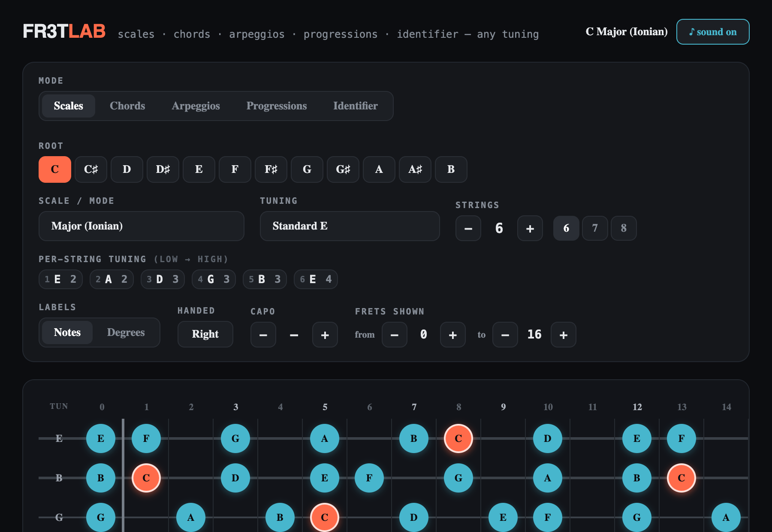772x532 pixels.
Task: Decrease the frets 'from' value
Action: pyautogui.click(x=395, y=335)
